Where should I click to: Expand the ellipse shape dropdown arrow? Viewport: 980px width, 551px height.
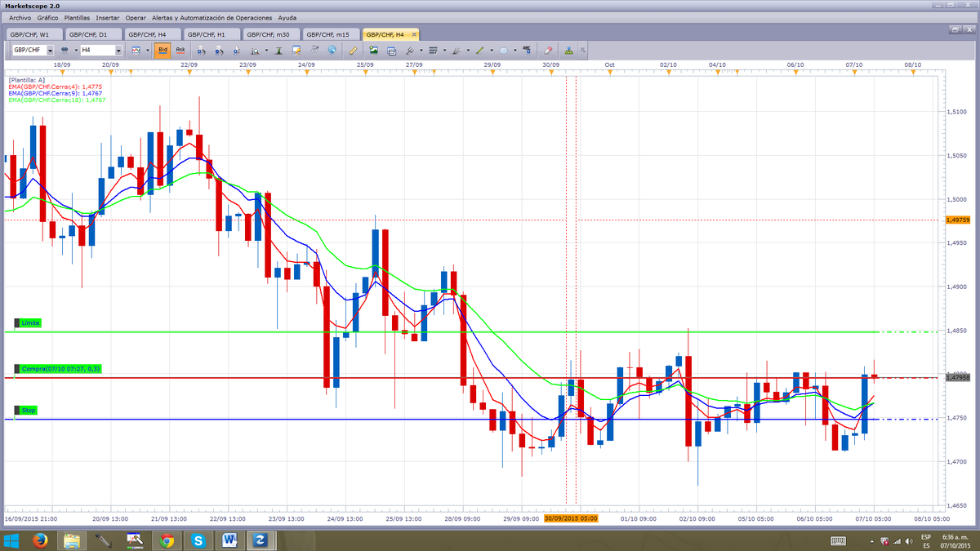coord(514,50)
